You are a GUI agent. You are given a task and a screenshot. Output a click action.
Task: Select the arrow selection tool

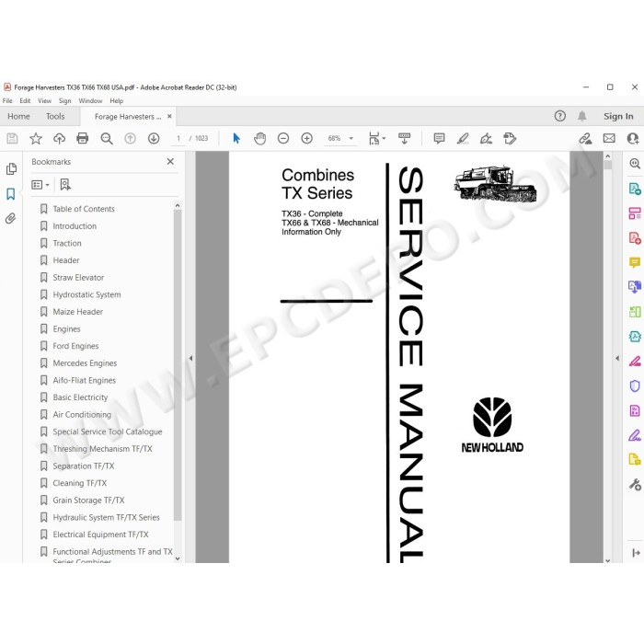coord(236,138)
